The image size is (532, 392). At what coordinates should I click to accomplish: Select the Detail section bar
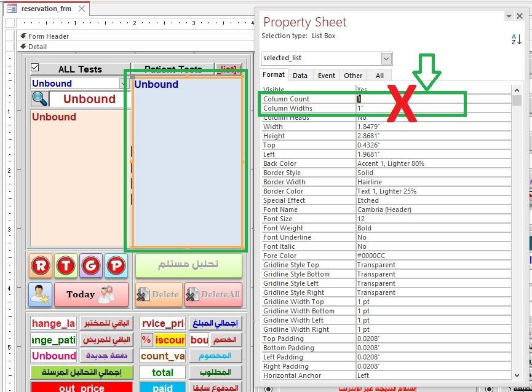coord(135,47)
